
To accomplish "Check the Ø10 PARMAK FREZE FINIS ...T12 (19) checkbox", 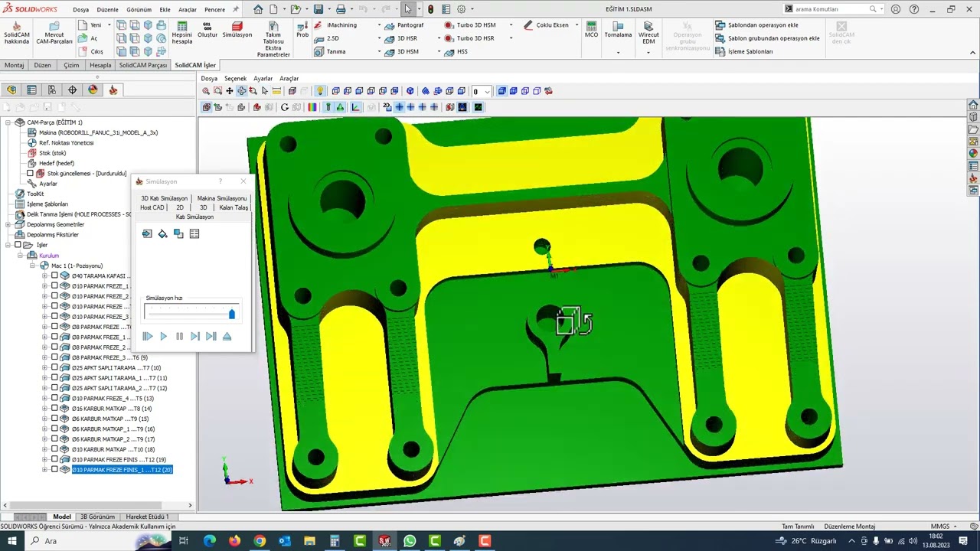I will point(54,459).
